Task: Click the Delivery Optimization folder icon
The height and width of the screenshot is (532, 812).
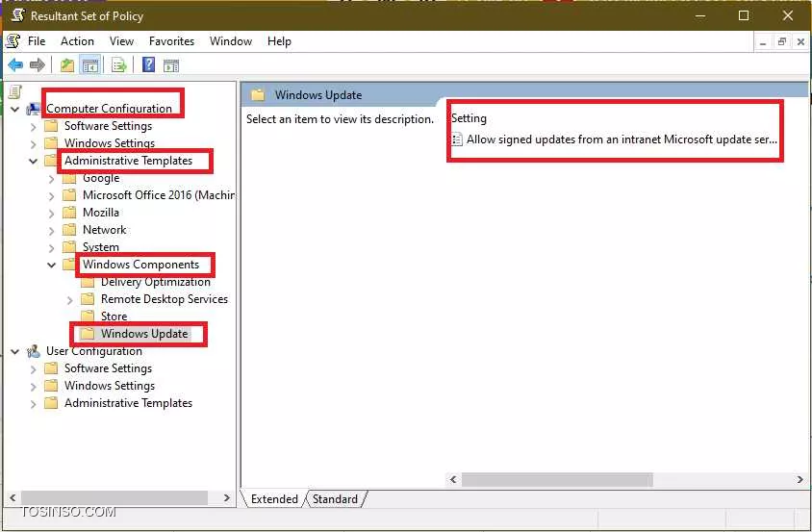Action: 88,282
